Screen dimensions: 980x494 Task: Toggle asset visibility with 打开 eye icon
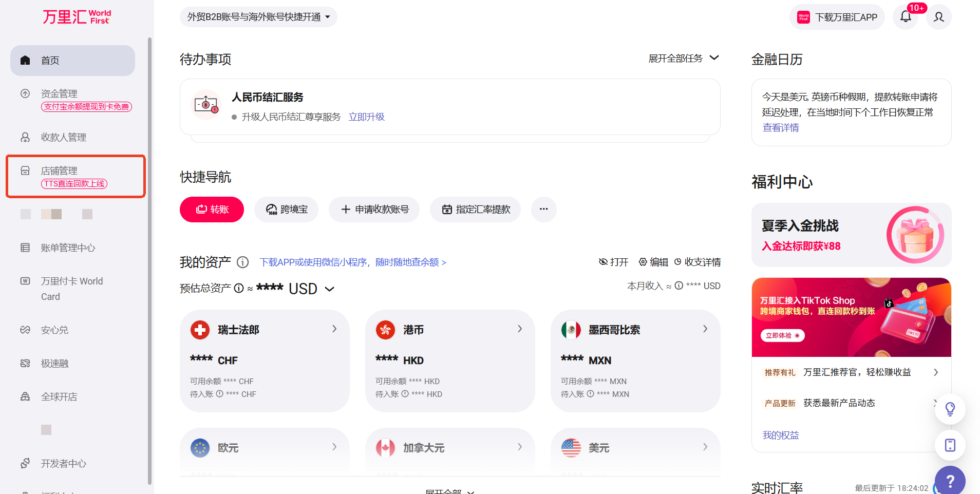coord(603,262)
